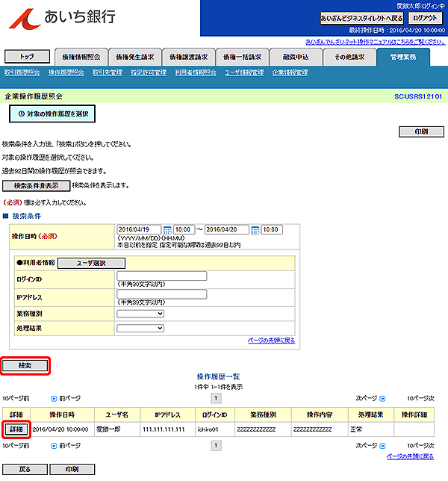Click the 詳細 button in result row
The image size is (448, 481).
(x=16, y=429)
